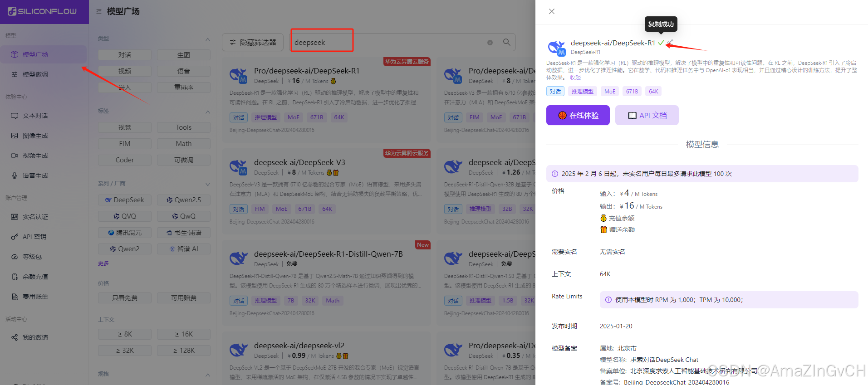Filter by QVQ series
Viewport: 868px width, 385px height.
[125, 216]
